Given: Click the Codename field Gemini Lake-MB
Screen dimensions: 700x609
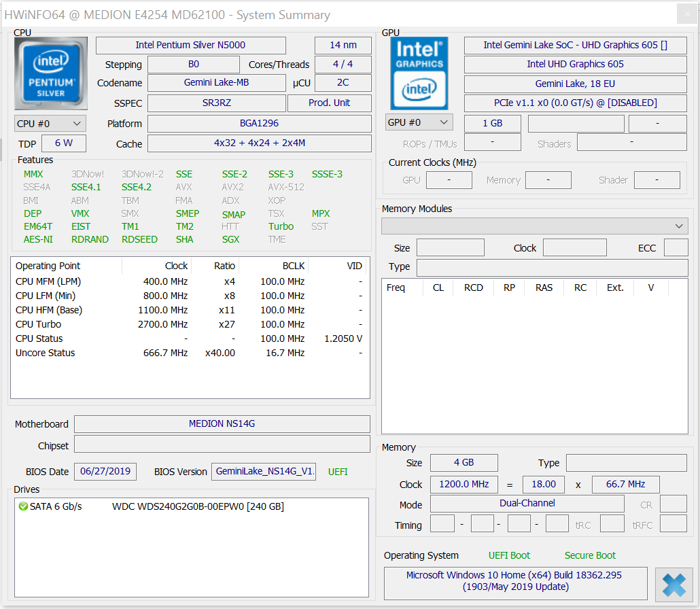Looking at the screenshot, I should click(217, 83).
